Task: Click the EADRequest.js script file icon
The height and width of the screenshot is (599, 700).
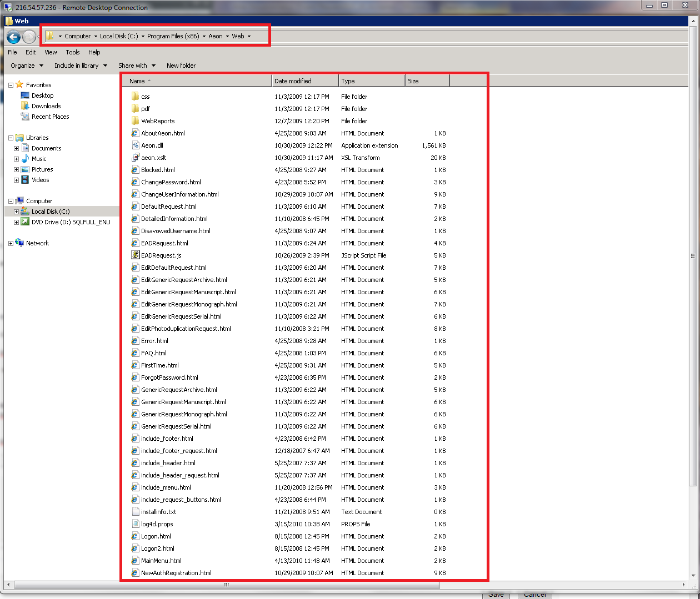Action: tap(135, 255)
